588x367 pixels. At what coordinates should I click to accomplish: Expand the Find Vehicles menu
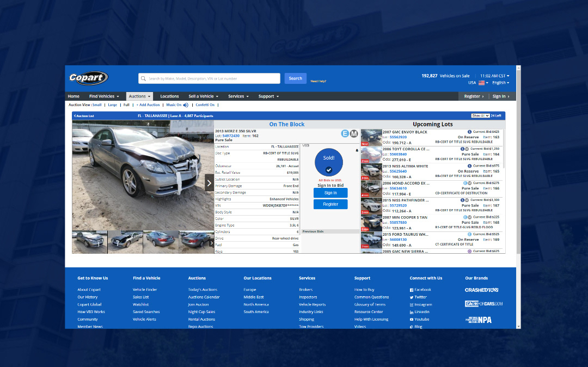click(x=104, y=96)
